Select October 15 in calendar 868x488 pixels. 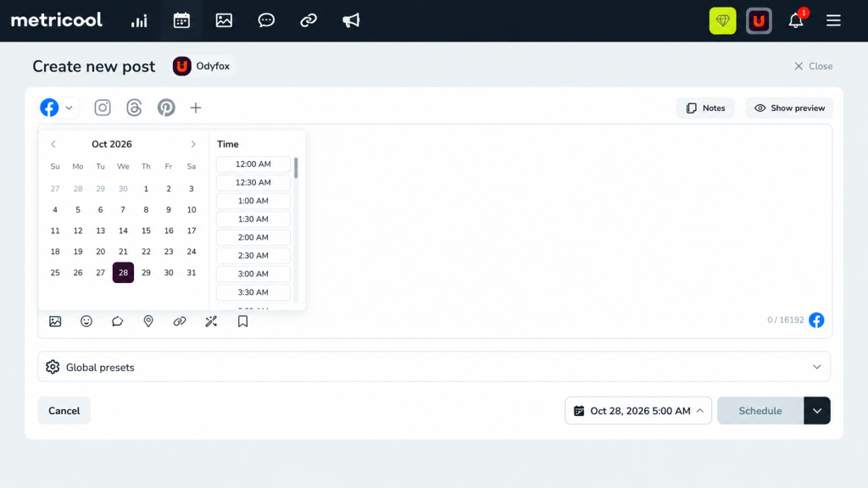tap(146, 230)
